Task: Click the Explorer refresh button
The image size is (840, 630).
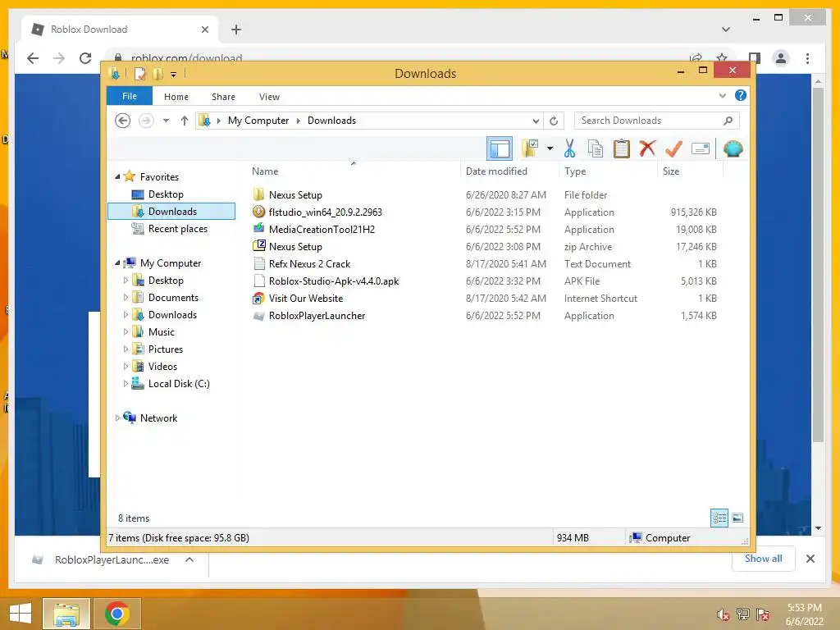Action: pos(554,121)
